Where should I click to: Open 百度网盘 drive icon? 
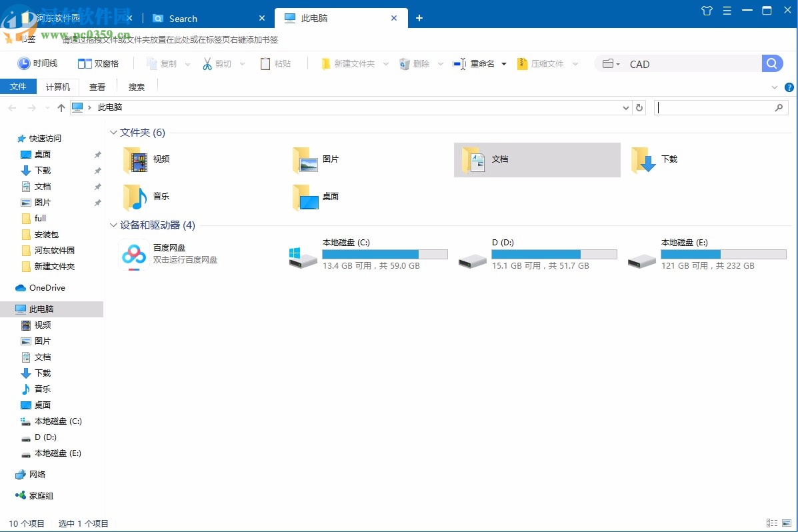(133, 254)
